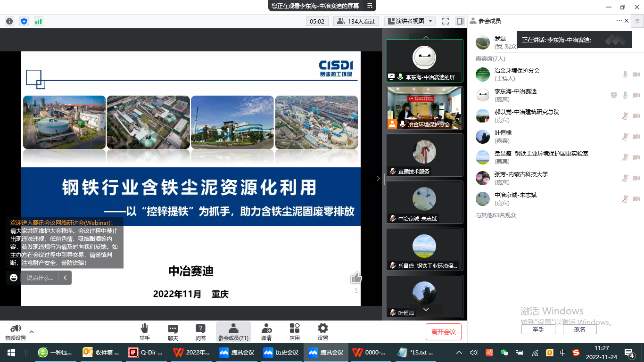644x362 pixels.
Task: Enter full screen with the fullscreen icon
Action: click(x=445, y=21)
